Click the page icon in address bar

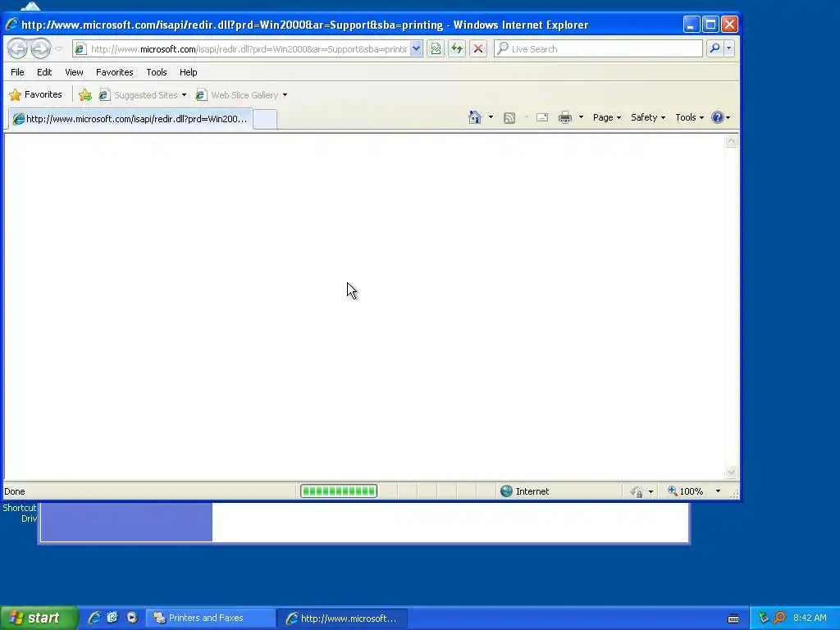pyautogui.click(x=80, y=49)
